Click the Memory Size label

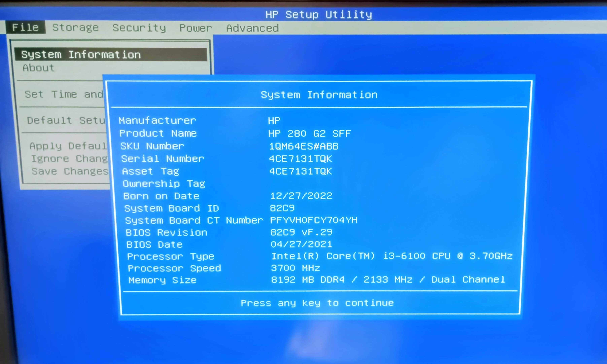(x=163, y=280)
